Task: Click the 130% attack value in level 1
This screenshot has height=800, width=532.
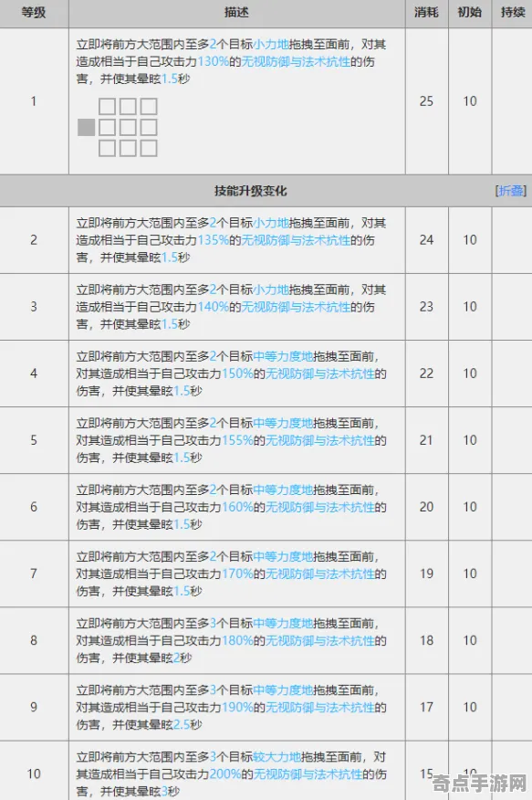Action: [x=213, y=62]
